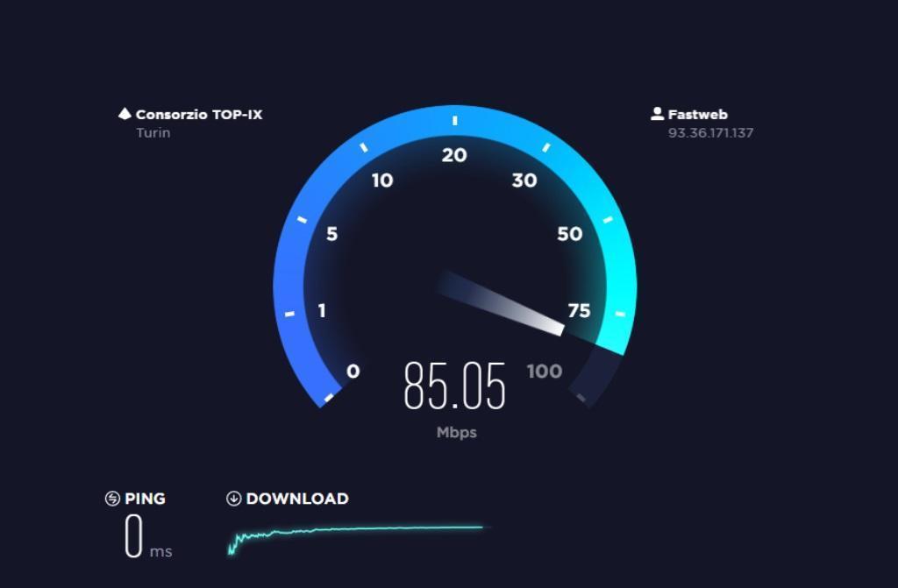Click the ping icon beside PING label
This screenshot has height=588, width=898.
coord(112,499)
